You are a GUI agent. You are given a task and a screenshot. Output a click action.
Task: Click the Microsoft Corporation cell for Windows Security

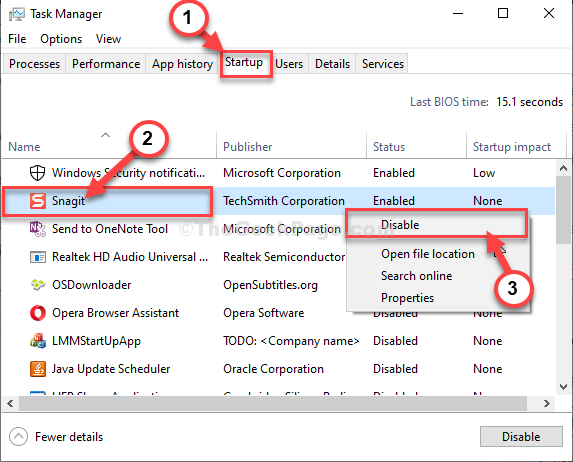click(x=282, y=173)
